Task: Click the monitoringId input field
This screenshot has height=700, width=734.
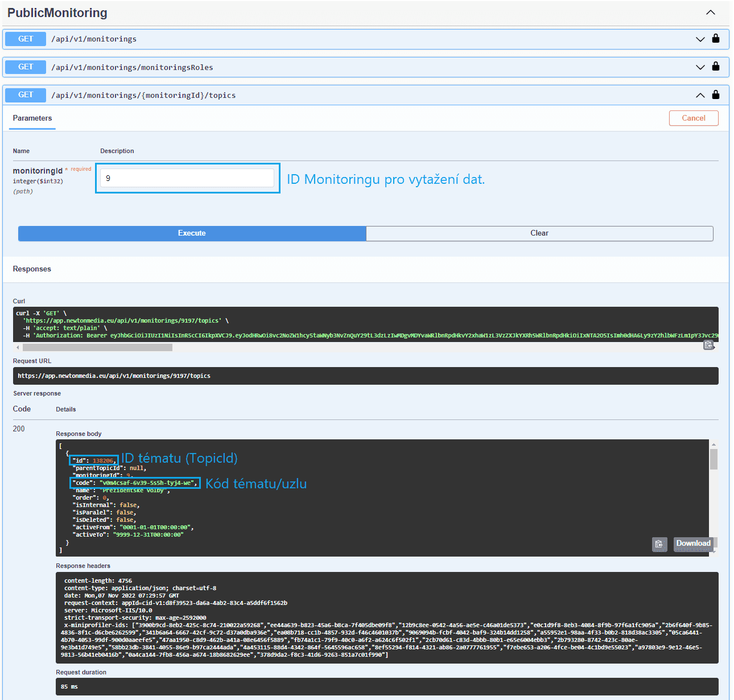Action: click(187, 178)
